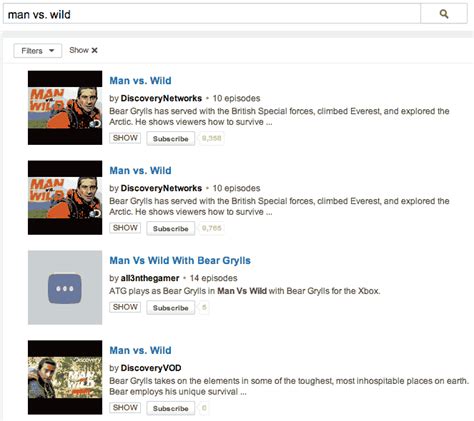This screenshot has width=474, height=421.
Task: Click the SHOW badge under the ATG description
Action: [x=125, y=307]
